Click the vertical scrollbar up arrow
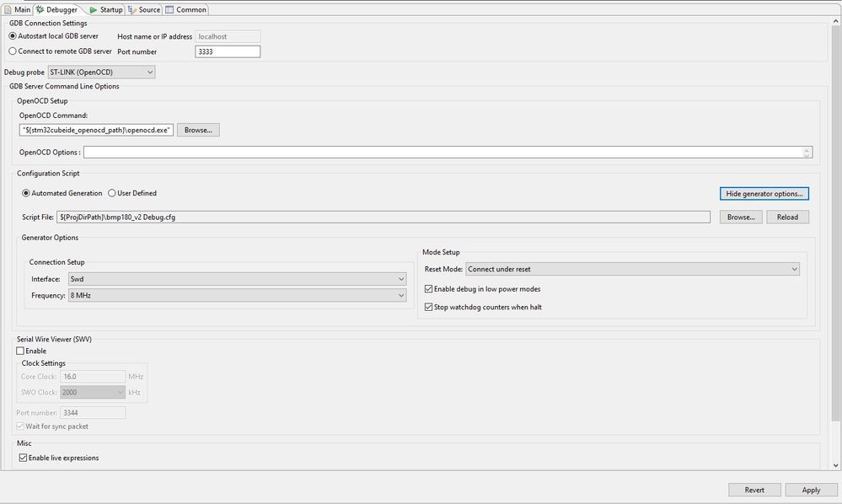 pyautogui.click(x=835, y=21)
